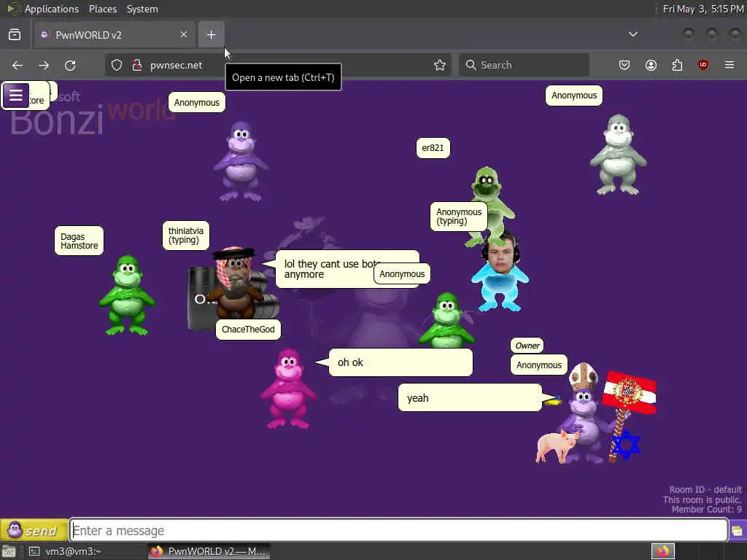Focus the Enter a message field
The image size is (747, 560).
(x=399, y=530)
